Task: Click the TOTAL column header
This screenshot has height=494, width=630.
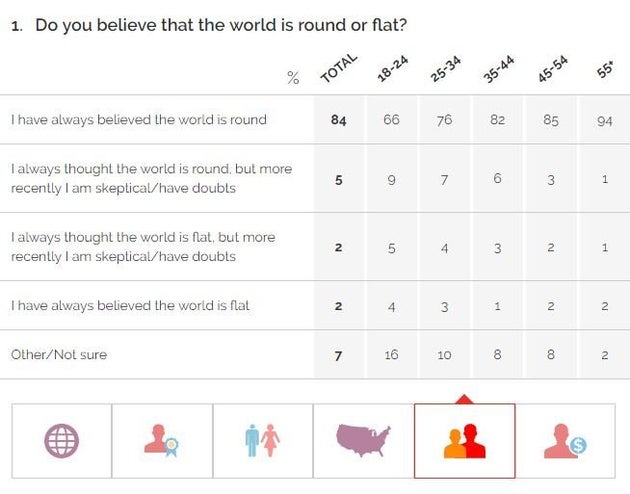Action: 338,71
